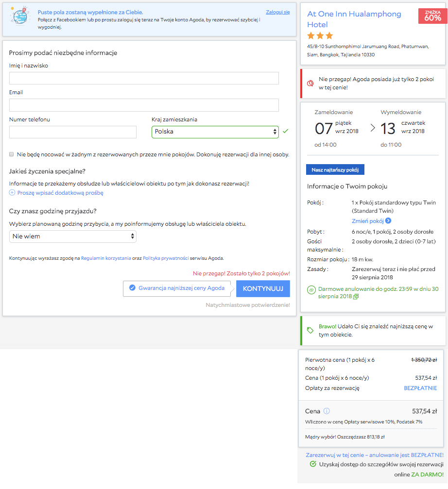Click the three-star hotel rating icons
Screen dimensions: 448x489
click(x=320, y=35)
